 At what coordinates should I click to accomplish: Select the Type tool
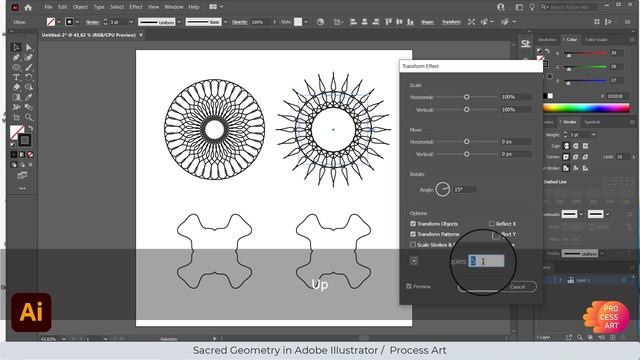[x=16, y=77]
